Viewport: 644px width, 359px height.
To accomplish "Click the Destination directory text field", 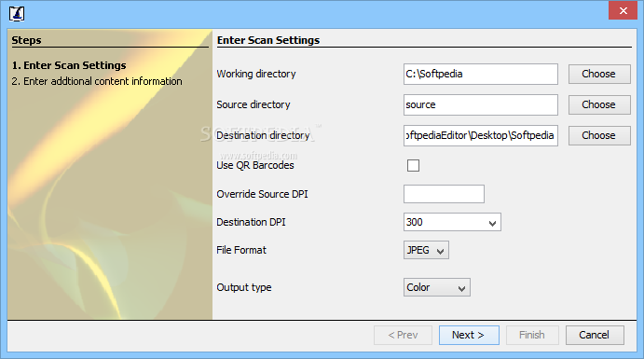I will coord(481,135).
